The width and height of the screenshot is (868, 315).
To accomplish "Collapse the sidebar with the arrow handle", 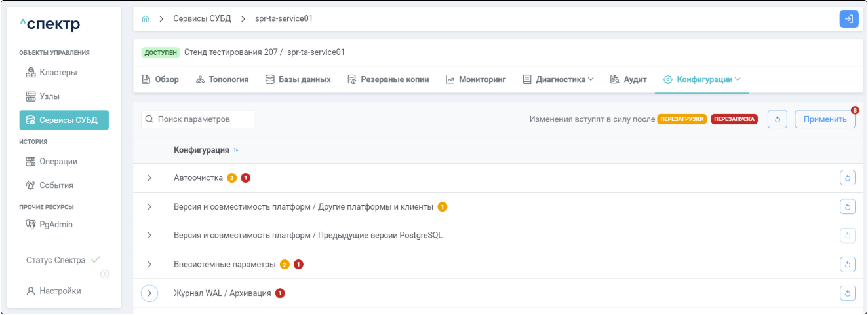I will click(x=104, y=274).
